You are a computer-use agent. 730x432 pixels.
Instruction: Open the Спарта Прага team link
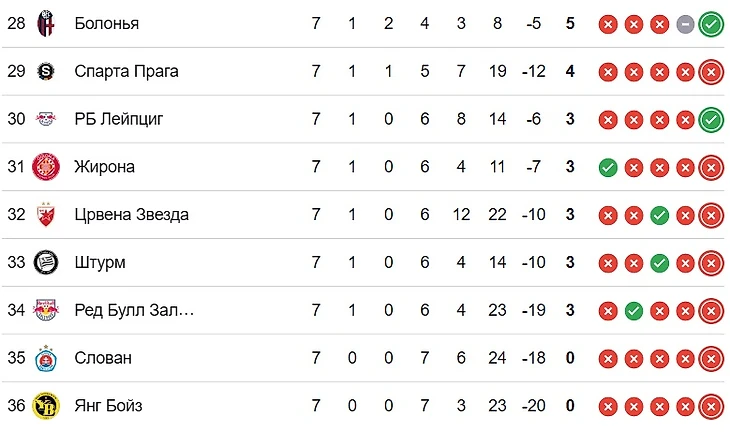(x=126, y=71)
